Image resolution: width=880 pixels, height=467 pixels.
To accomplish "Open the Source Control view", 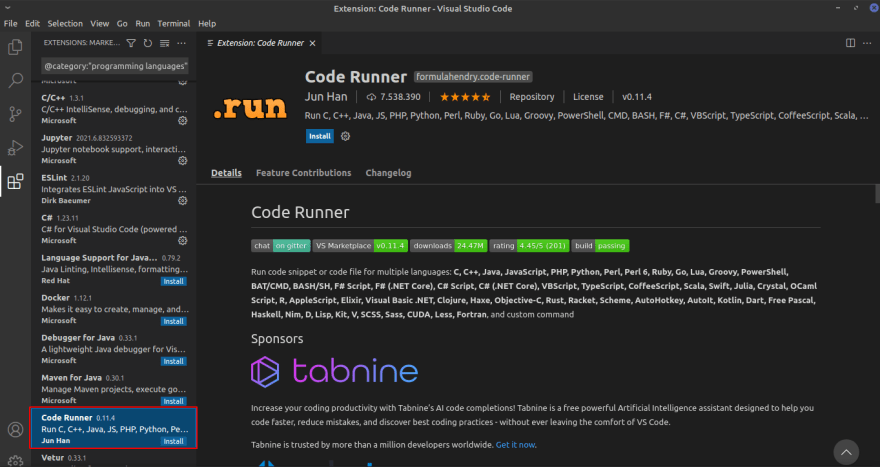I will [x=15, y=114].
